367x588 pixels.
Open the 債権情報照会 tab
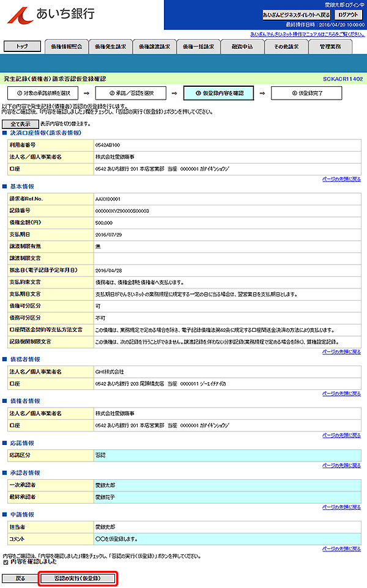click(67, 47)
